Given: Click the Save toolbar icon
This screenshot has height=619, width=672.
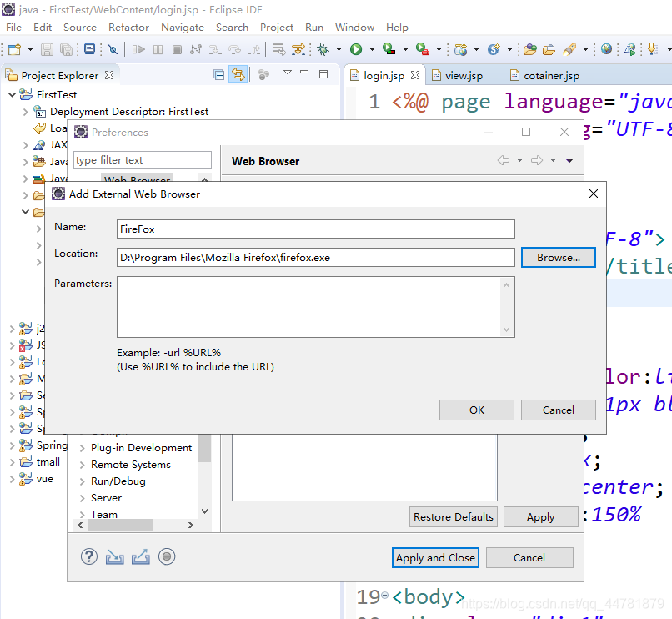Looking at the screenshot, I should click(x=47, y=49).
